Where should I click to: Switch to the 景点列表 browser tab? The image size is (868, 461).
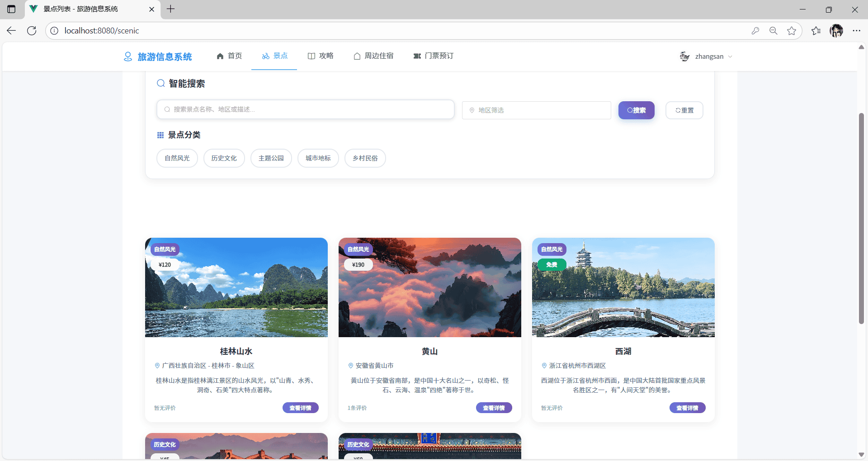click(92, 9)
